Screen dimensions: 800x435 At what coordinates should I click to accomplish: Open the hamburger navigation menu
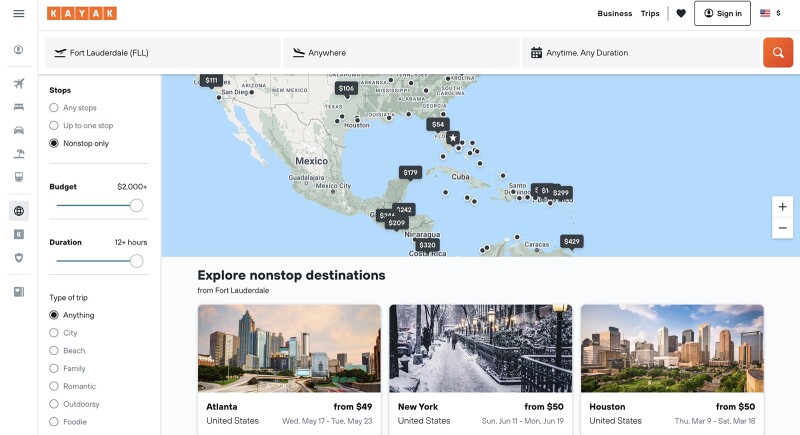point(18,13)
